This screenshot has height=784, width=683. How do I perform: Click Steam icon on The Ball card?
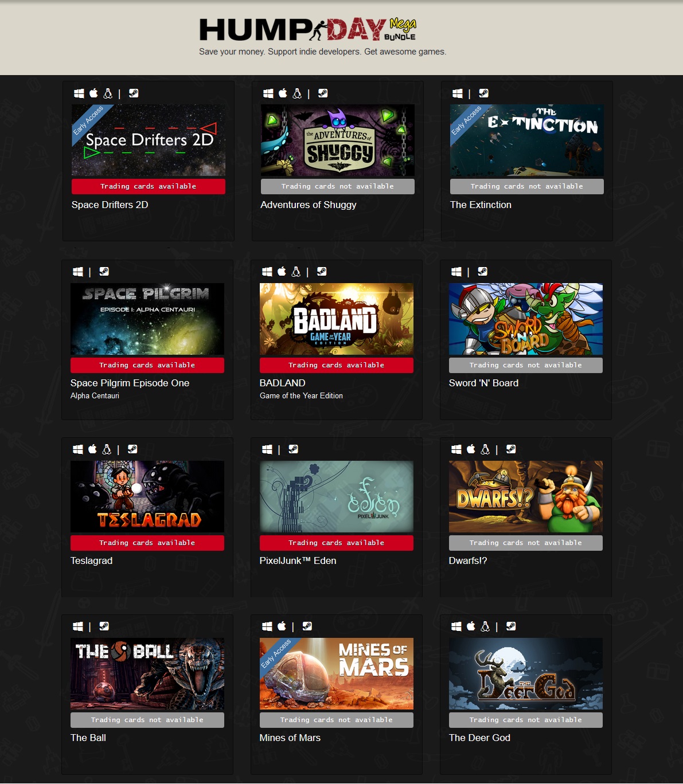point(104,626)
